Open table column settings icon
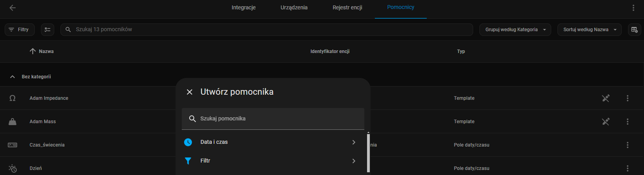The height and width of the screenshot is (175, 644). coord(634,30)
